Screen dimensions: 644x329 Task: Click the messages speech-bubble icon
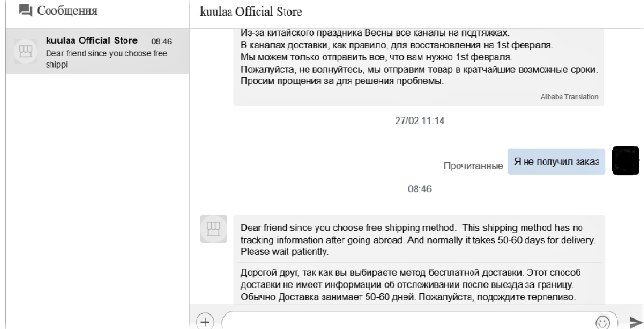pos(26,11)
